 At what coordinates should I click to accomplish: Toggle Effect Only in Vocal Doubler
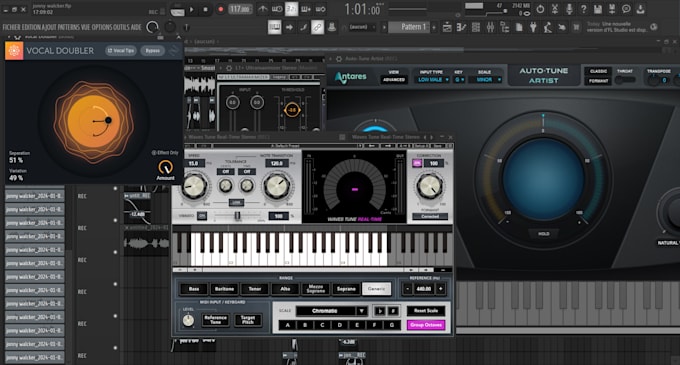coord(165,153)
